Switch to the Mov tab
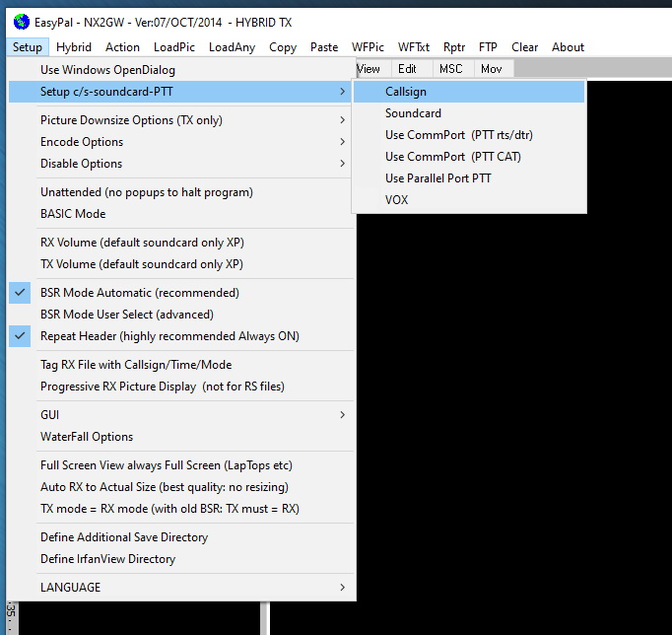 coord(491,69)
